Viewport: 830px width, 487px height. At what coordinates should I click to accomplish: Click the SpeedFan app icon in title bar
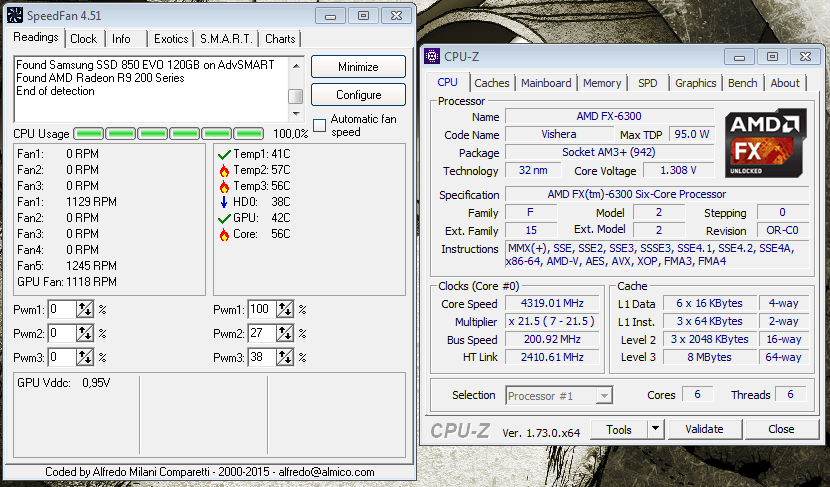click(x=15, y=15)
